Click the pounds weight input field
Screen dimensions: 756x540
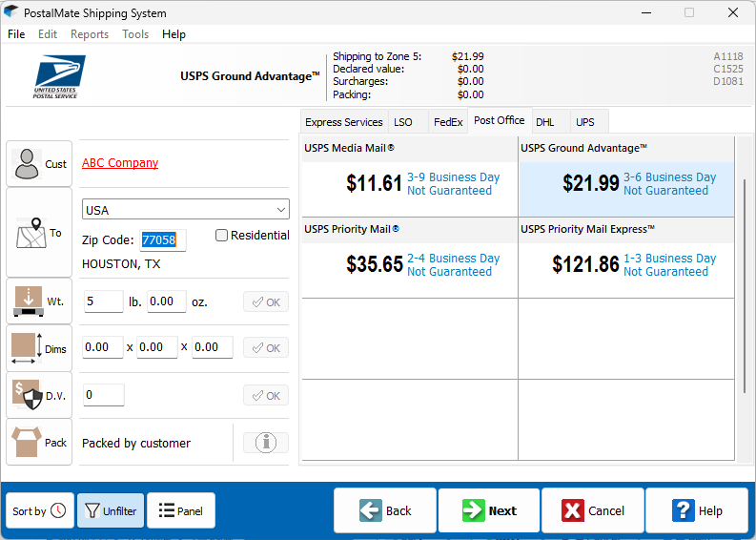pos(104,301)
